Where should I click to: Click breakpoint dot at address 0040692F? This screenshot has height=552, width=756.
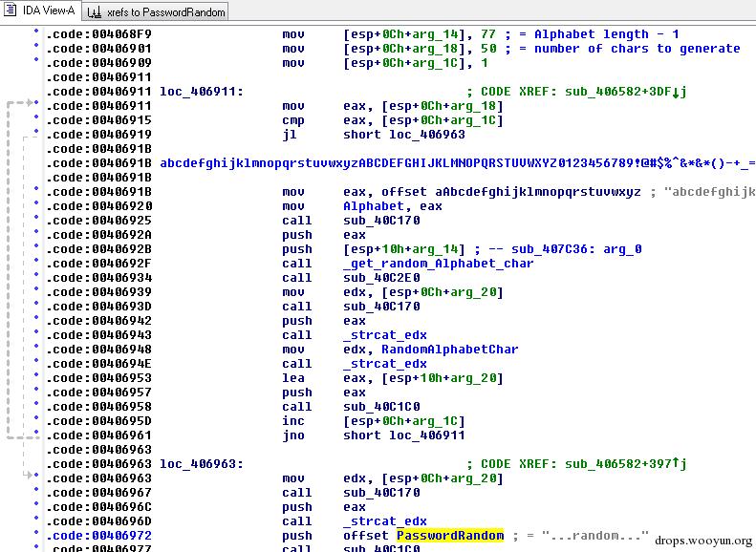[x=36, y=262]
